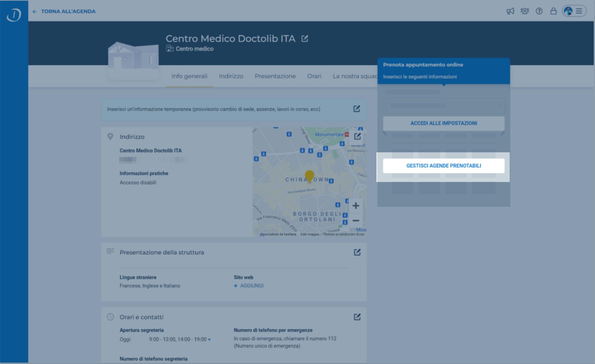Click Scorciatoie da tastiera on the map
This screenshot has width=595, height=364.
tap(278, 234)
